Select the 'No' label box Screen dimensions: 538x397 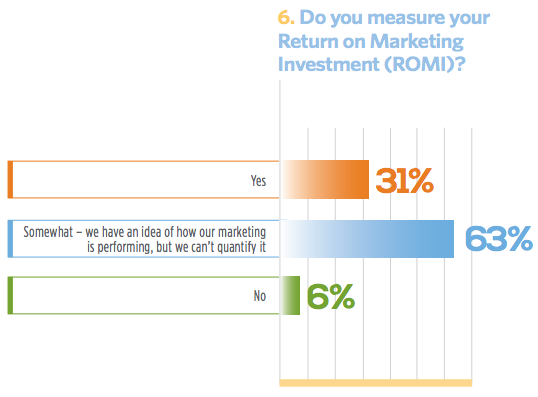point(143,295)
